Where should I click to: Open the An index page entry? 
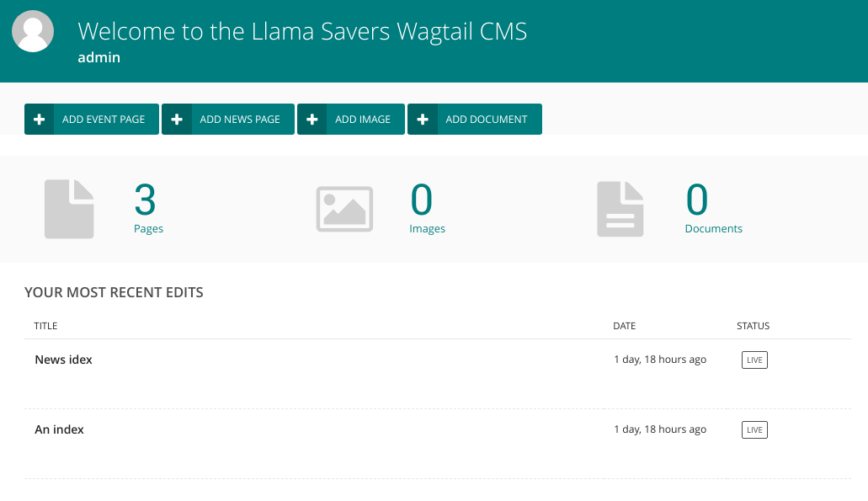(59, 429)
